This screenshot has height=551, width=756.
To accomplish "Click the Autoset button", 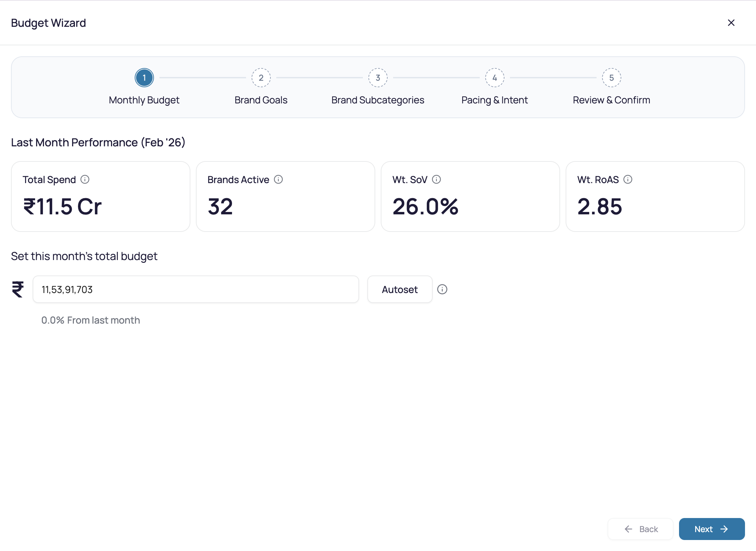I will pyautogui.click(x=400, y=290).
